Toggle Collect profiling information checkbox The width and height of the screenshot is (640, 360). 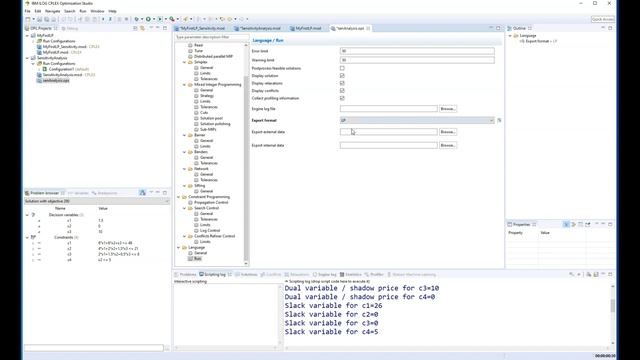coord(342,98)
